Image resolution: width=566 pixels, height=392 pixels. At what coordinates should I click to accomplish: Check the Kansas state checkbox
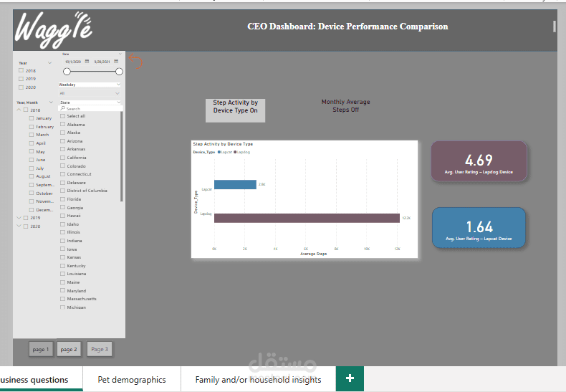click(x=62, y=257)
